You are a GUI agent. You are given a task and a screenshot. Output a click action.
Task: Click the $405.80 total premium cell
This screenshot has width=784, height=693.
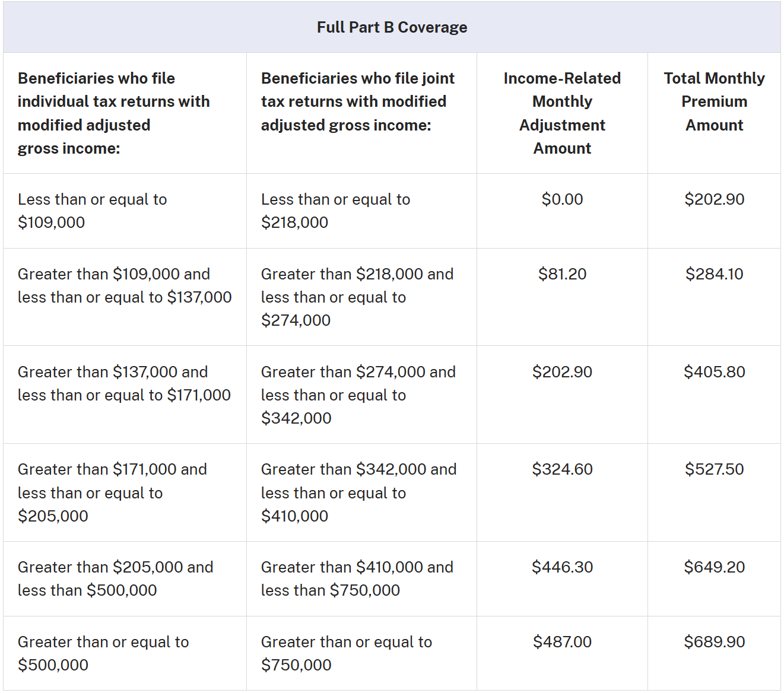tap(714, 372)
